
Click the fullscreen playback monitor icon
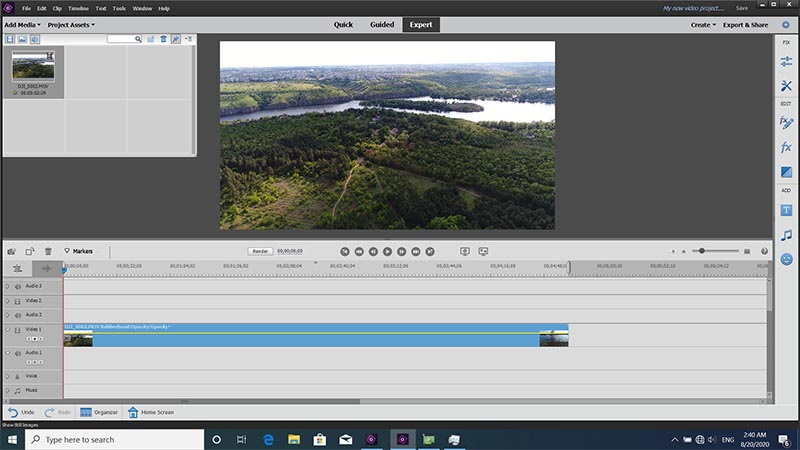click(483, 251)
